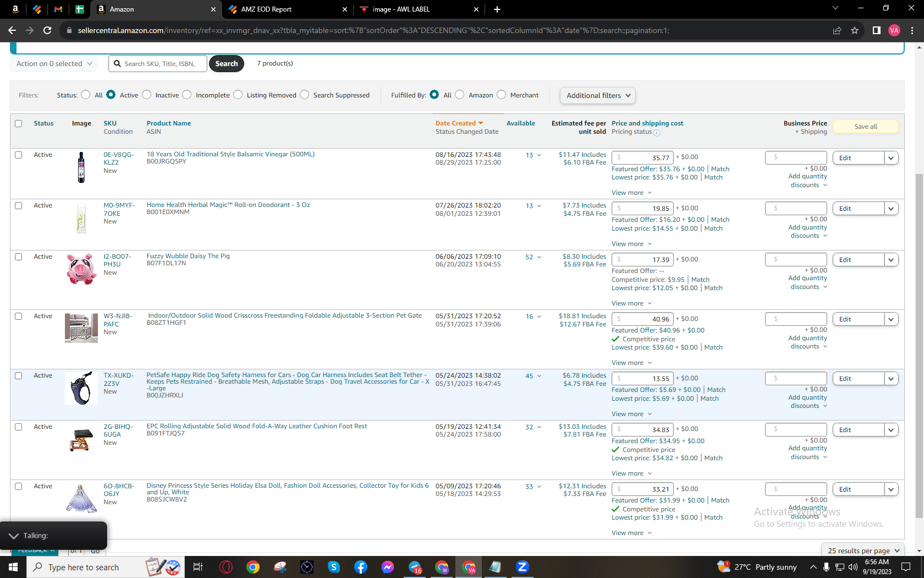Open Edit dropdown arrow for Pet Gate

point(892,319)
